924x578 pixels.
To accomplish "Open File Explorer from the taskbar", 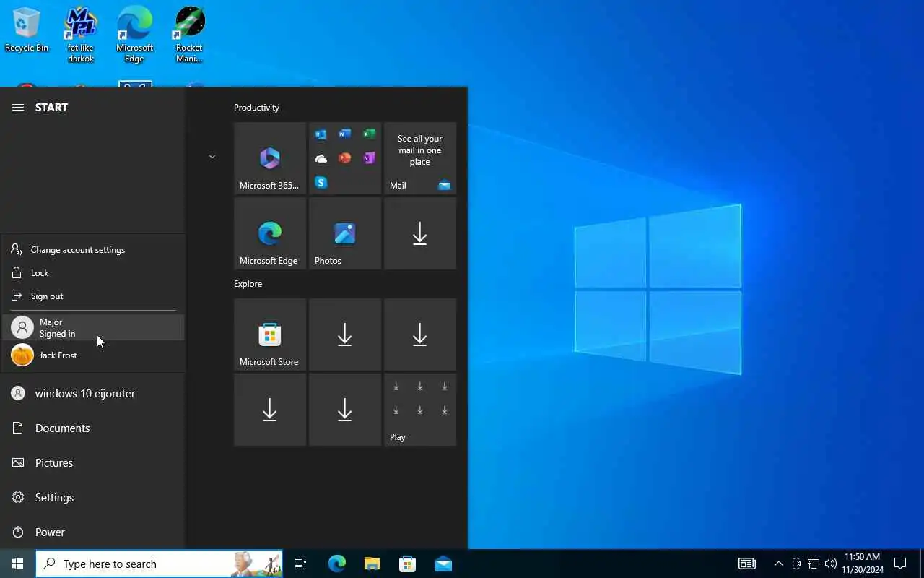I will (372, 564).
